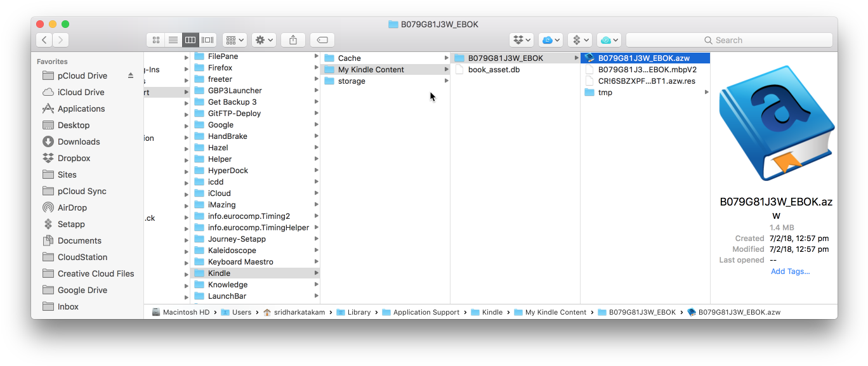Click in the Search field
This screenshot has height=366, width=868.
point(728,40)
